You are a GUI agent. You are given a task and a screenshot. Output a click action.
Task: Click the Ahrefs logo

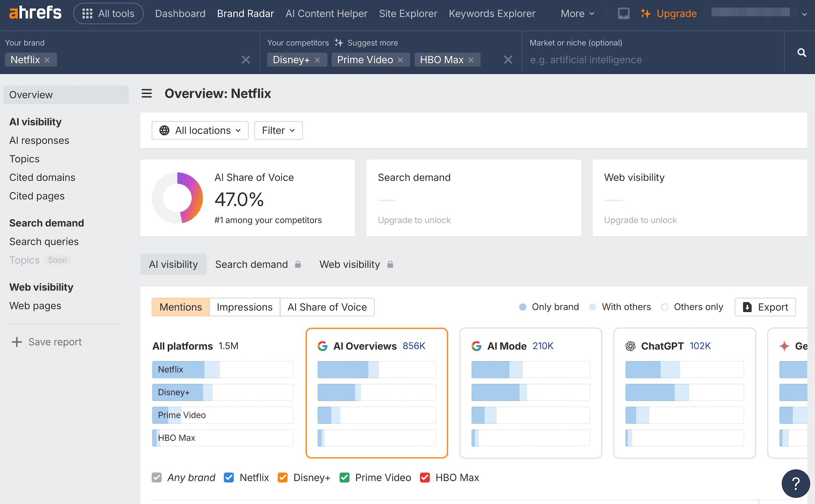[x=35, y=13]
